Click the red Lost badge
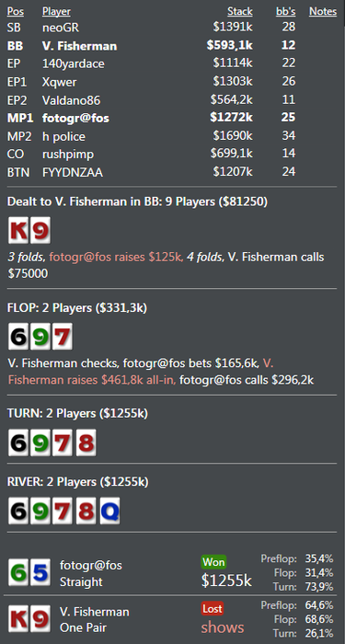Image resolution: width=345 pixels, height=644 pixels. point(212,608)
